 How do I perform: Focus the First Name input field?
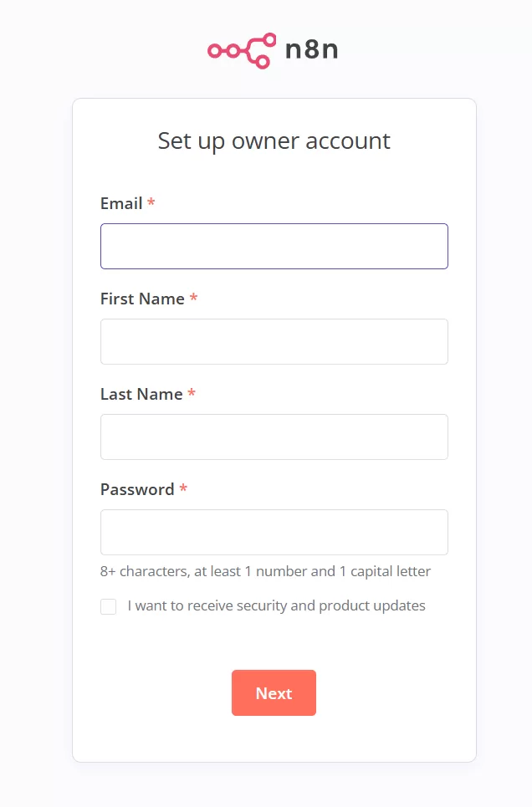point(274,341)
